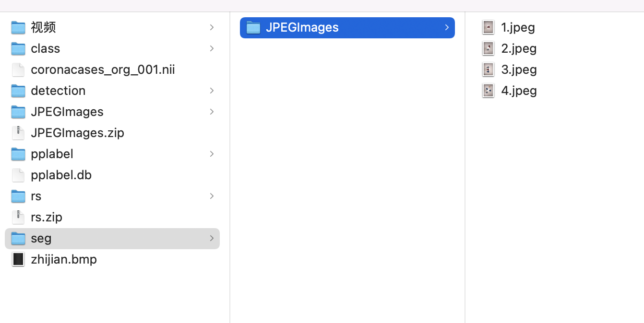Image resolution: width=644 pixels, height=323 pixels.
Task: Select the pplabel.db file icon
Action: [18, 175]
